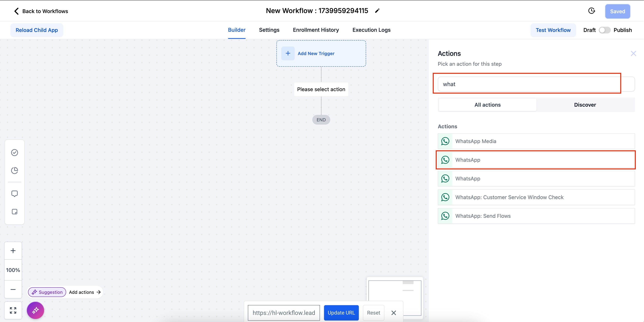This screenshot has width=644, height=322.
Task: Open the Execution Logs tab
Action: tap(371, 30)
